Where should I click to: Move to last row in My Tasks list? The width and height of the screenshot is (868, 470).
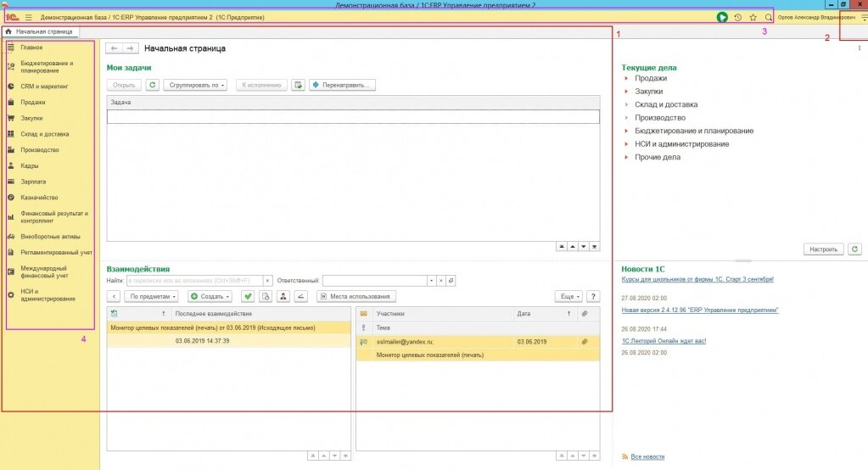594,247
